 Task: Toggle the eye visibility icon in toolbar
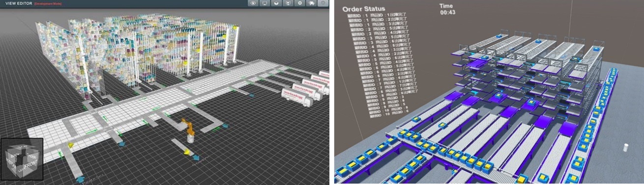(253, 3)
